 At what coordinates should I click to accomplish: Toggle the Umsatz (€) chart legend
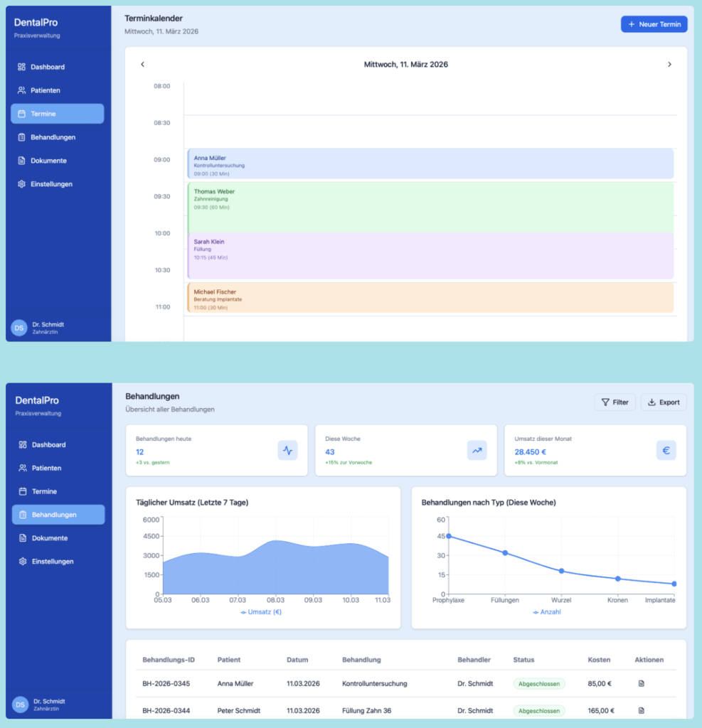pyautogui.click(x=261, y=612)
